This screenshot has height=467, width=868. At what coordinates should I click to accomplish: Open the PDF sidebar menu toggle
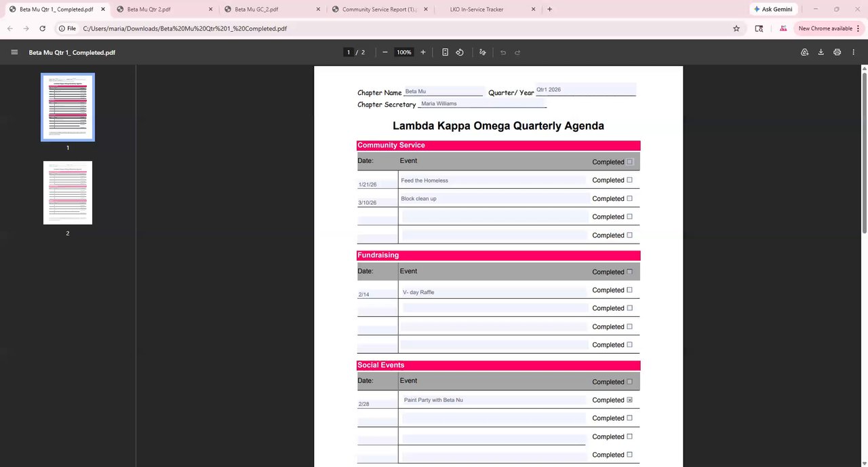(14, 52)
